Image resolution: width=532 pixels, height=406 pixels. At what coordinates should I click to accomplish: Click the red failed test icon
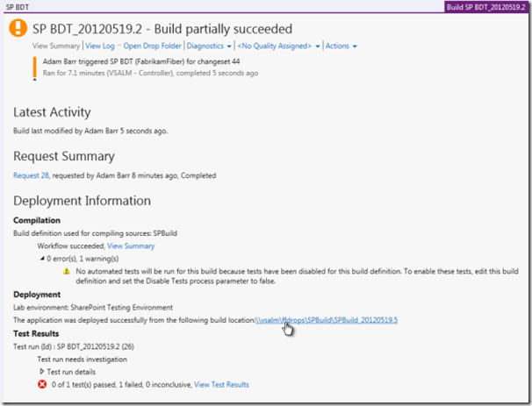41,384
